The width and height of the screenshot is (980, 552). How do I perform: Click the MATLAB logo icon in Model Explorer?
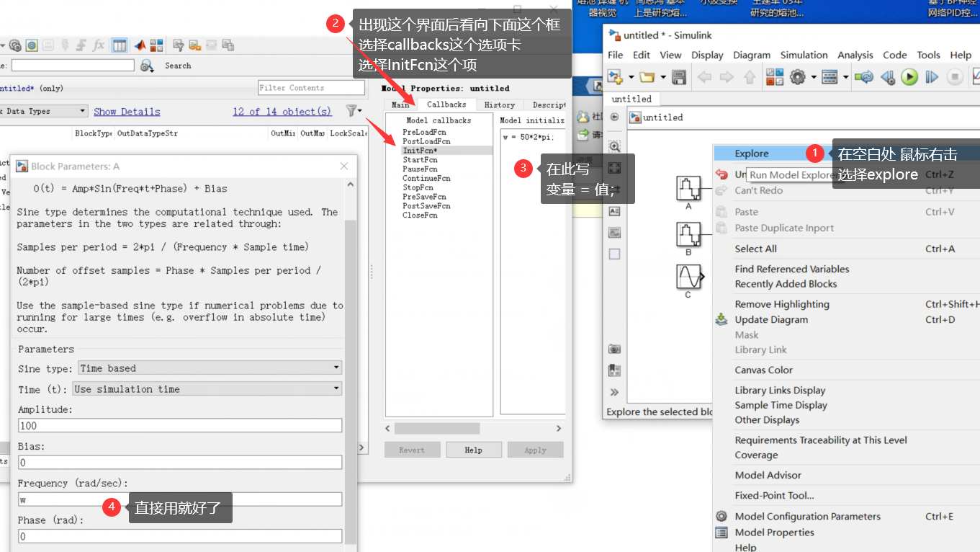pos(139,45)
